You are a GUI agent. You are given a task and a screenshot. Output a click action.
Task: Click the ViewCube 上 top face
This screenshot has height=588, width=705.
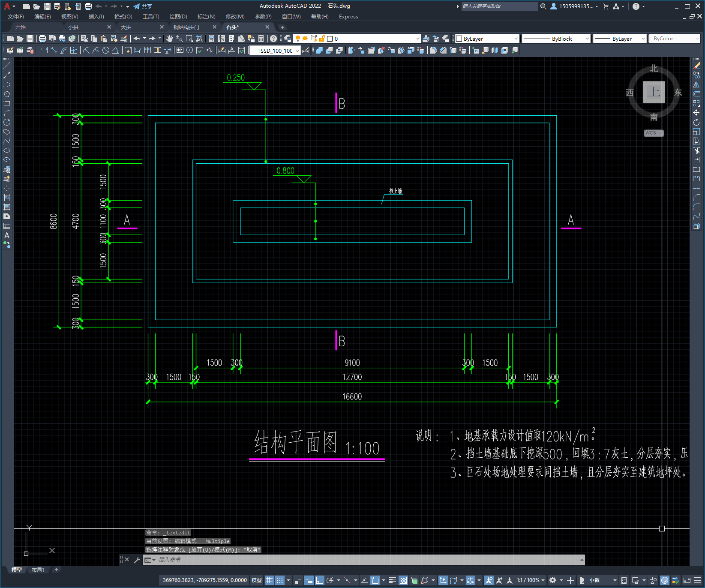[x=654, y=92]
